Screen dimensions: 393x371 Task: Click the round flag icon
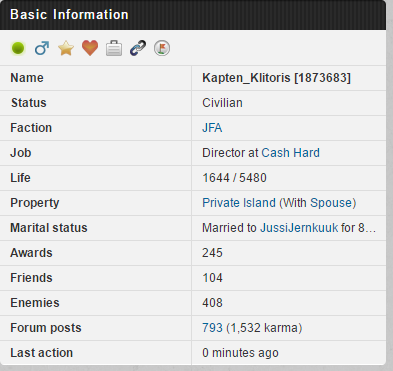(162, 48)
